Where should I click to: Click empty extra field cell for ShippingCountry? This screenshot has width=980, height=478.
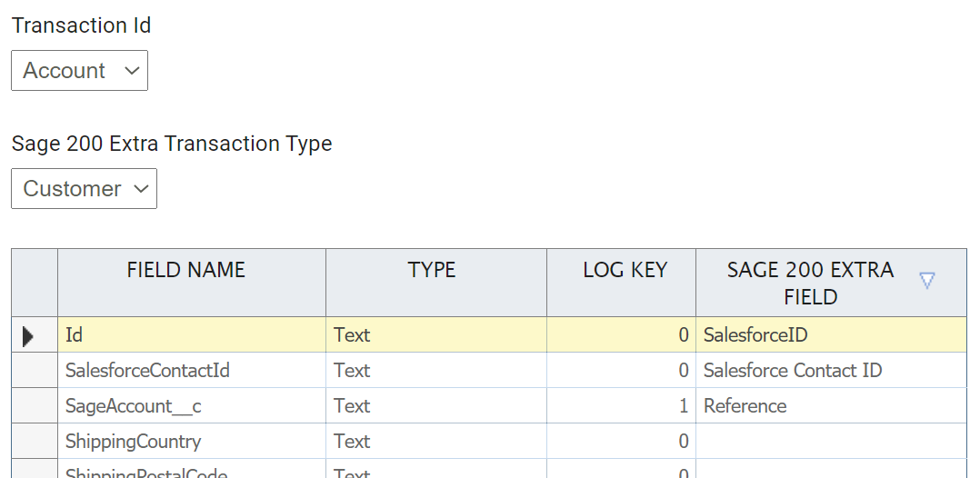[x=830, y=442]
